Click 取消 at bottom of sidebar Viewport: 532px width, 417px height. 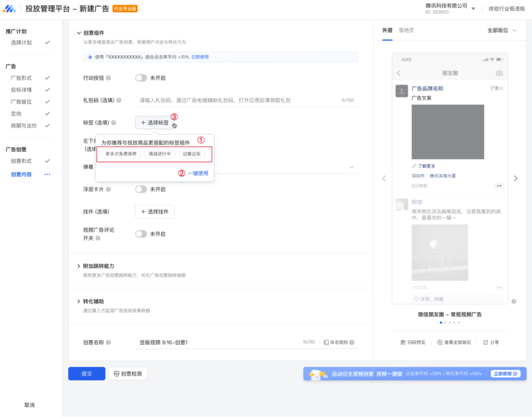30,405
